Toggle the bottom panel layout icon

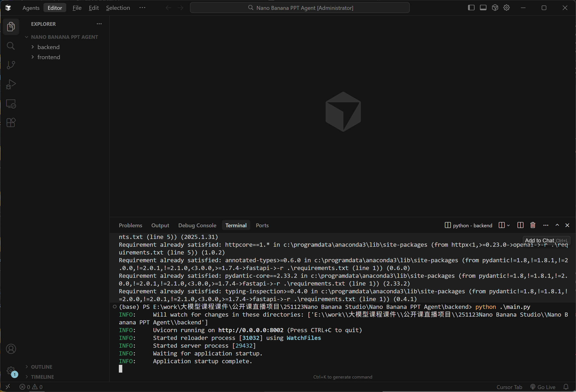click(483, 8)
